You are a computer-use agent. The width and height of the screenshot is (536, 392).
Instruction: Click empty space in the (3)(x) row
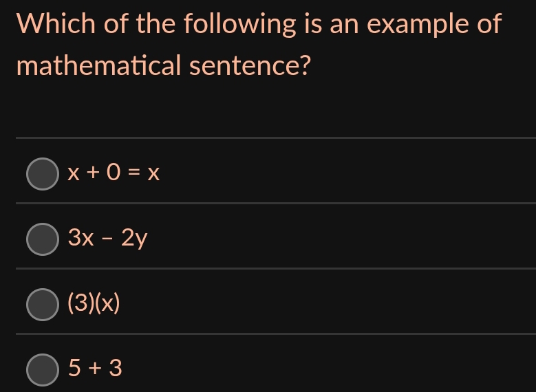click(342, 301)
